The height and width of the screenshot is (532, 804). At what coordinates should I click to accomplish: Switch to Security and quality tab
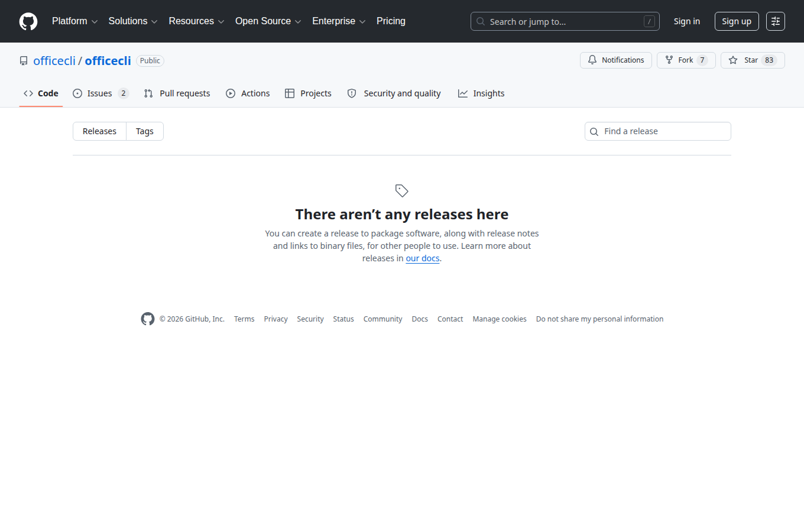394,93
